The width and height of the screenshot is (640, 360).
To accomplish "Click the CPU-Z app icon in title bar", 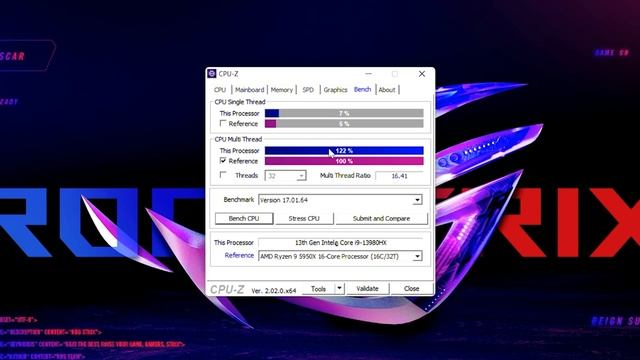I will point(211,73).
